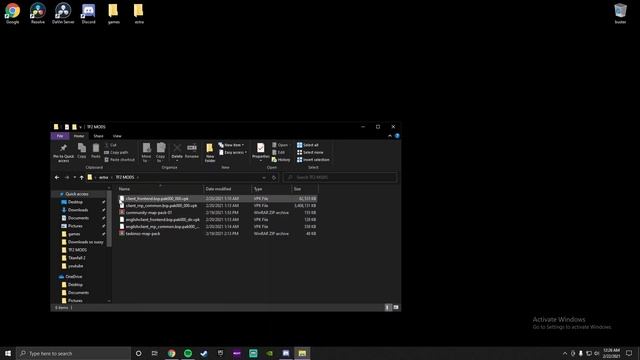Click Select all in ribbon
The image size is (640, 360).
tap(308, 145)
